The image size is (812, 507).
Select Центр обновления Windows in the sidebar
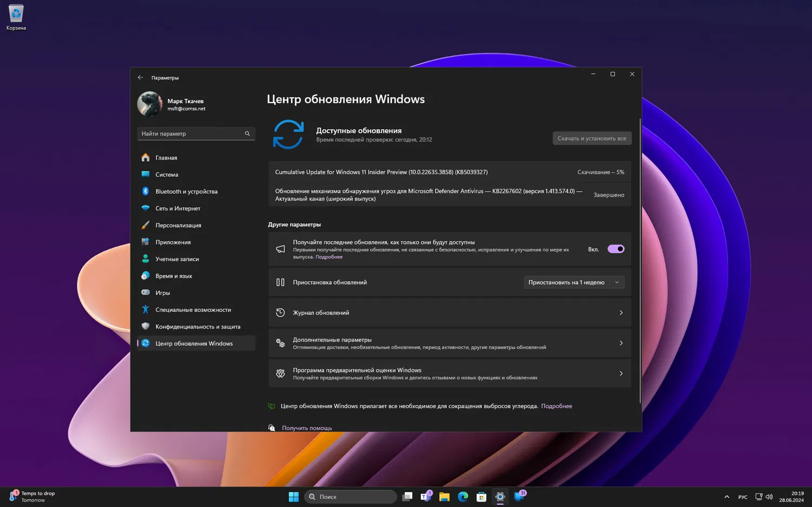pyautogui.click(x=196, y=343)
